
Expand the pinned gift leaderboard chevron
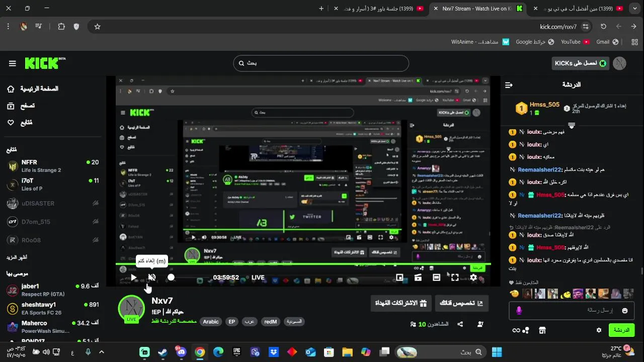pyautogui.click(x=572, y=125)
